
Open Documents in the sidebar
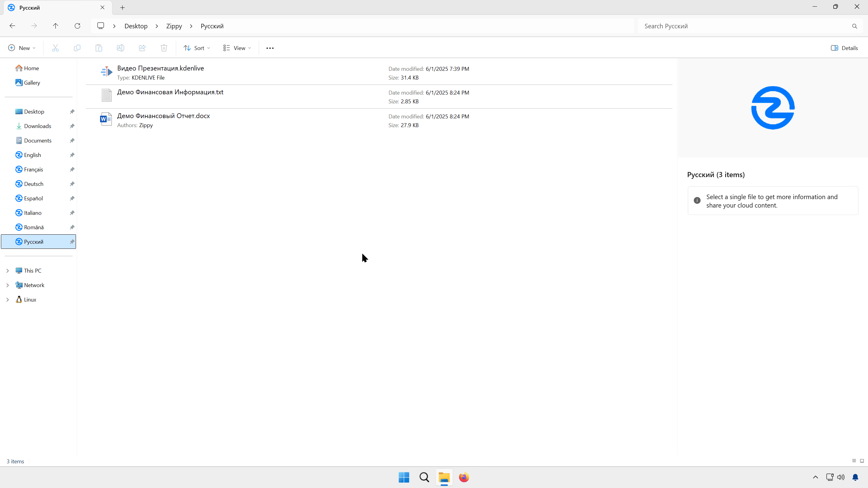[38, 140]
